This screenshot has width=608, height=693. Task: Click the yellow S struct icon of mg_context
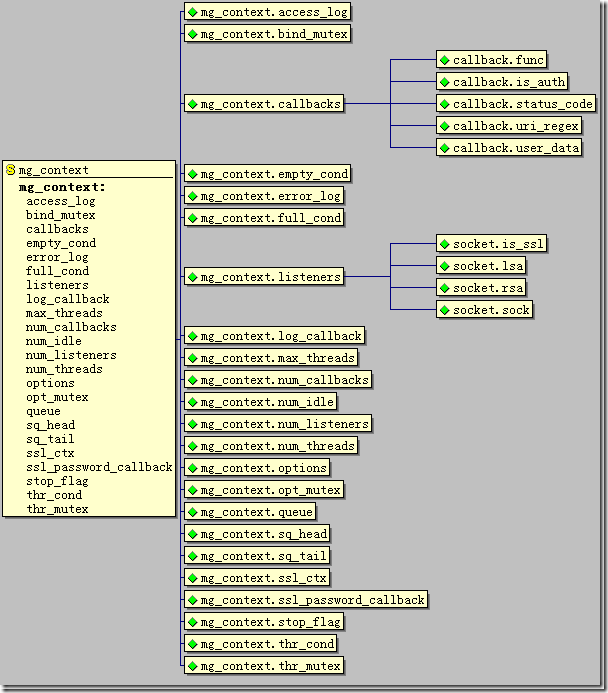(x=11, y=170)
